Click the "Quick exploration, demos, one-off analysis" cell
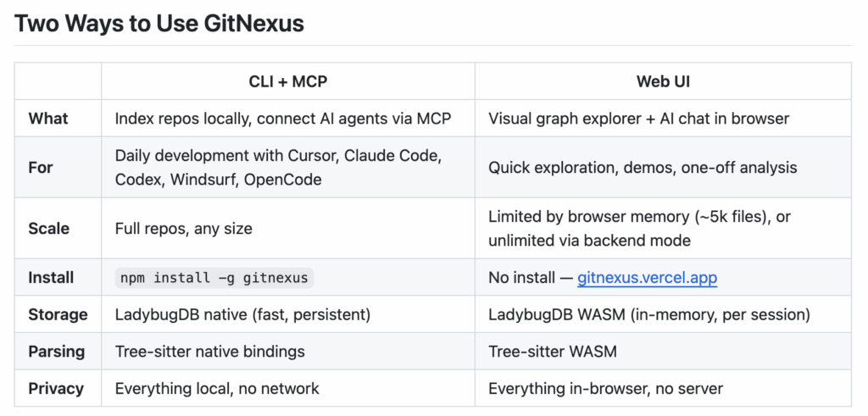Image resolution: width=868 pixels, height=416 pixels. pyautogui.click(x=643, y=168)
